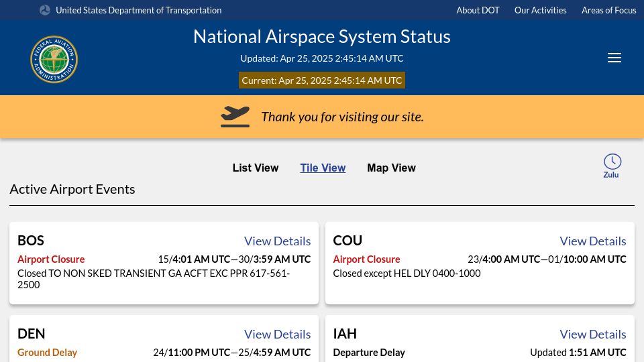Click the DOT globe logo icon
644x362 pixels.
[45, 10]
